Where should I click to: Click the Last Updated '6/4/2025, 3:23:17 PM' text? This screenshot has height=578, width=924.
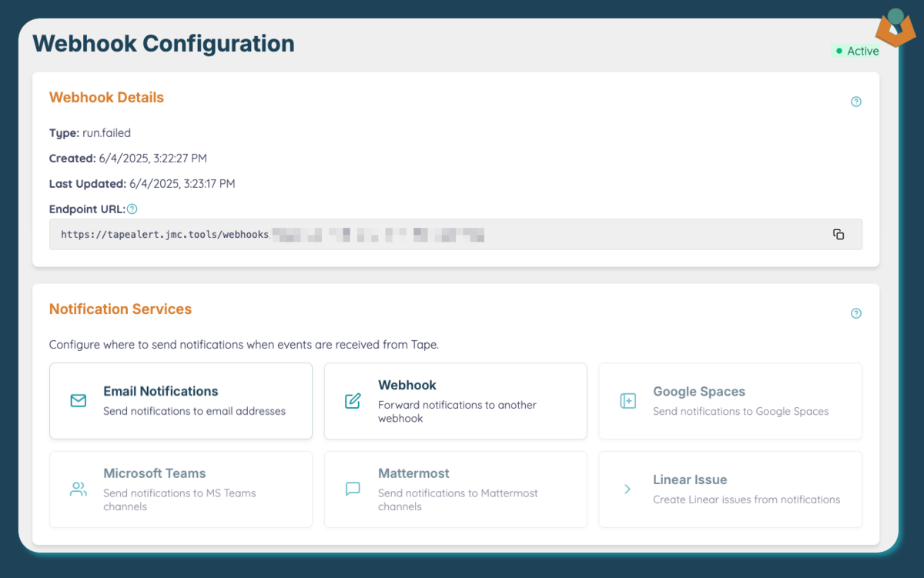click(x=142, y=184)
